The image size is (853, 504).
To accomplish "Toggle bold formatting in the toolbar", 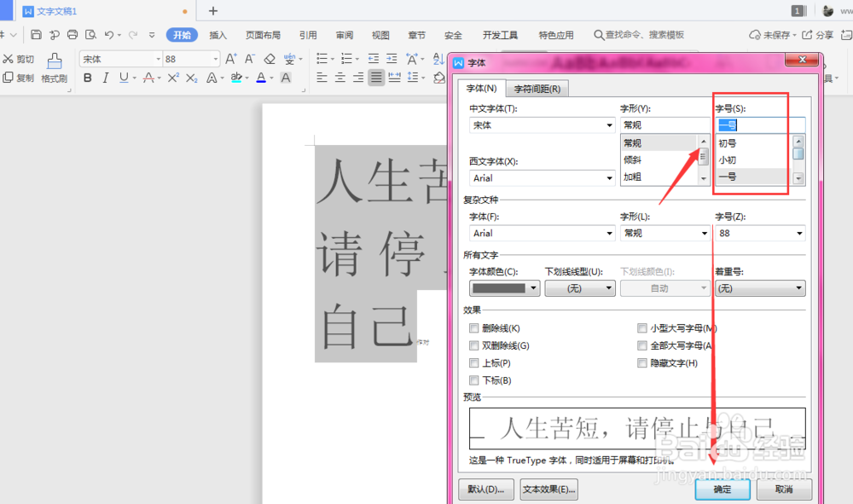I will pyautogui.click(x=88, y=78).
